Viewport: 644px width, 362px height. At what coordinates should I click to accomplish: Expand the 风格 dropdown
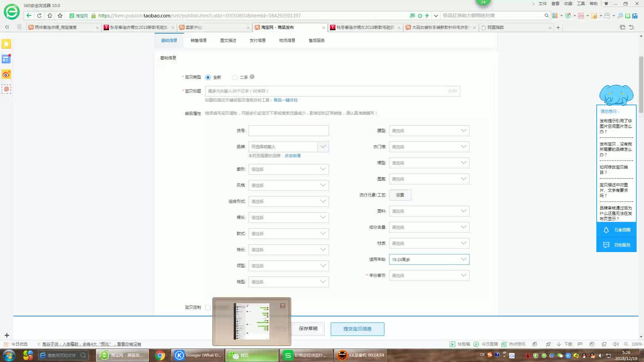point(288,185)
